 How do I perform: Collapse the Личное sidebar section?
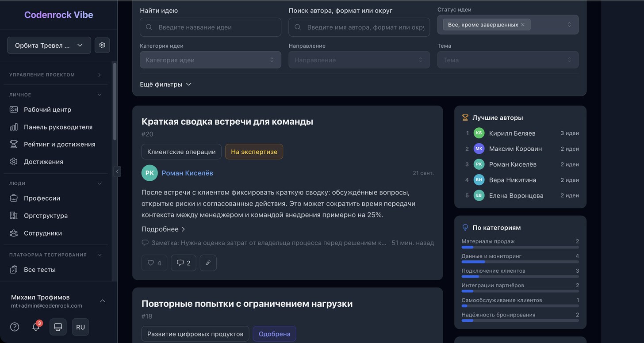[x=56, y=95]
